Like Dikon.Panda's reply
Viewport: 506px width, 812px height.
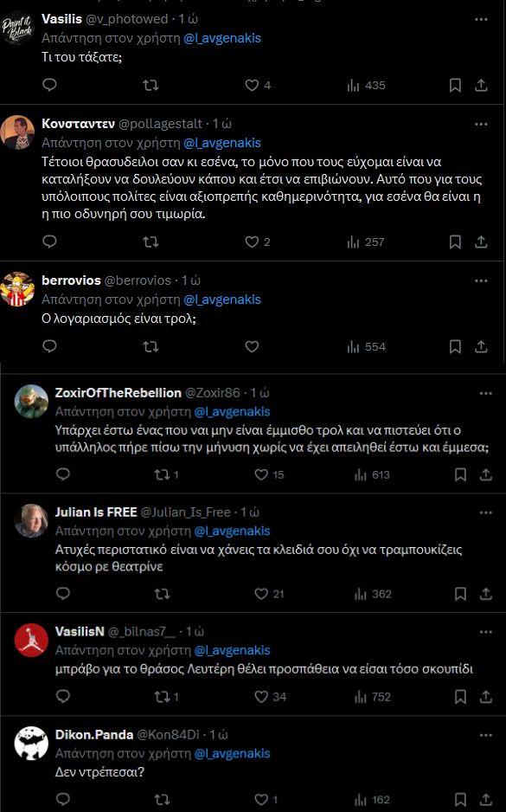pos(266,800)
